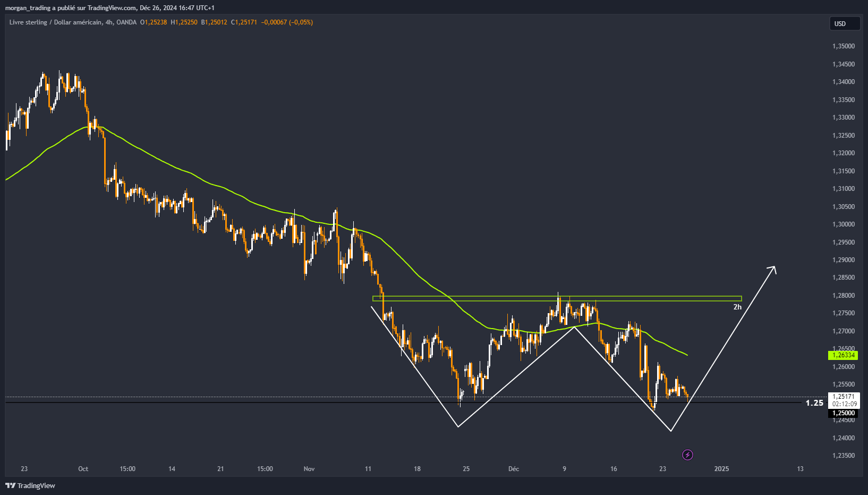Click the '13' date label on time axis
Image resolution: width=868 pixels, height=495 pixels.
(800, 469)
